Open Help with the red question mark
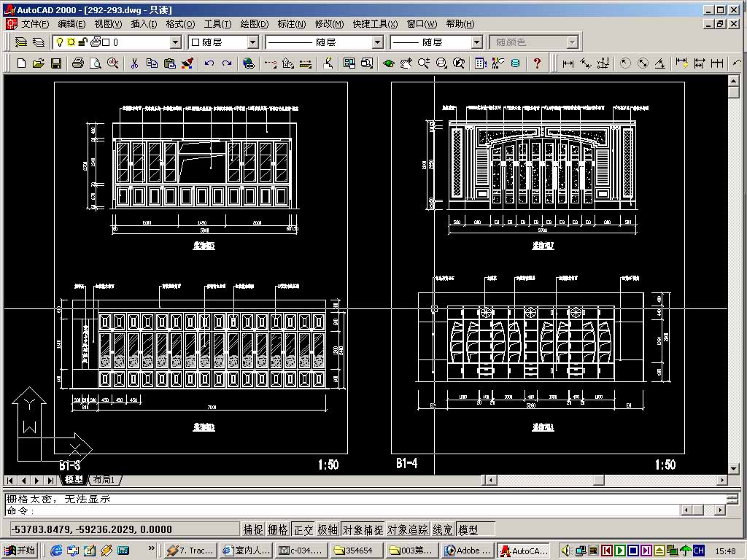The image size is (747, 560). click(538, 63)
